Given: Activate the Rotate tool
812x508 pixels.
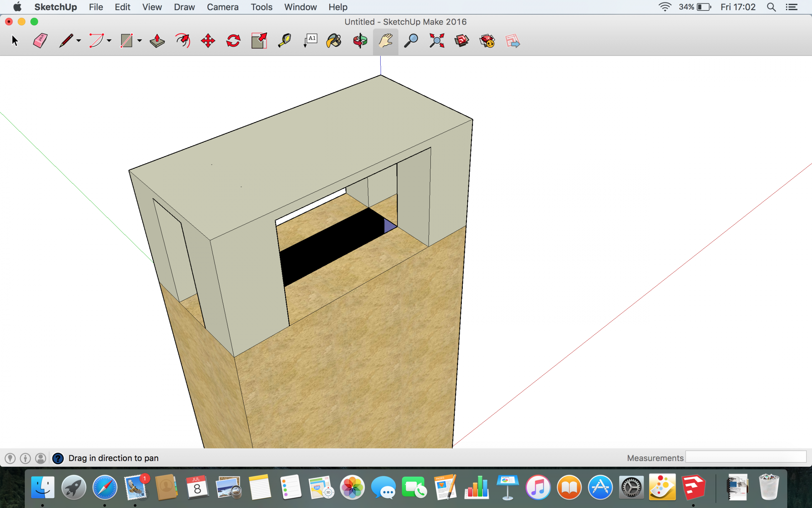Looking at the screenshot, I should pyautogui.click(x=233, y=41).
